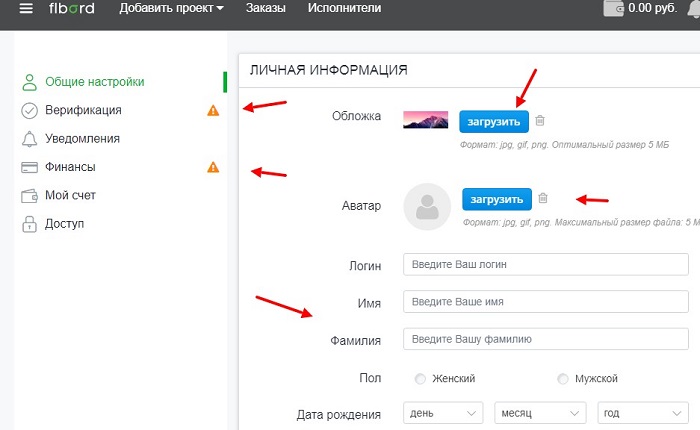
Task: Click the wallet icon beside Мой счет
Action: pyautogui.click(x=29, y=196)
